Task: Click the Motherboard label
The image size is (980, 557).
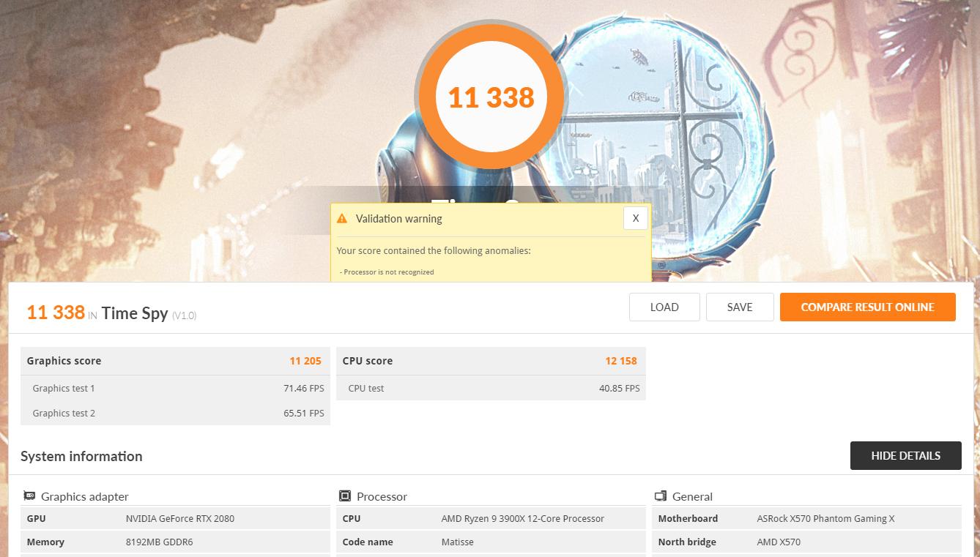Action: point(688,518)
